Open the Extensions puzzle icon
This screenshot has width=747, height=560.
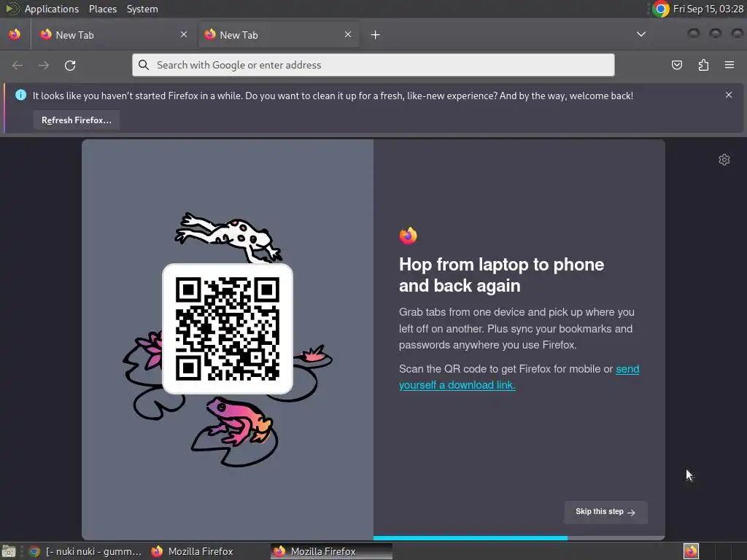point(703,65)
